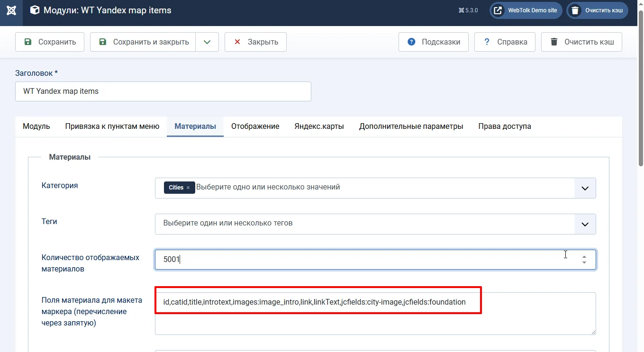Screen dimensions: 644x352
Task: Click the Сохранить button
Action: pyautogui.click(x=50, y=42)
